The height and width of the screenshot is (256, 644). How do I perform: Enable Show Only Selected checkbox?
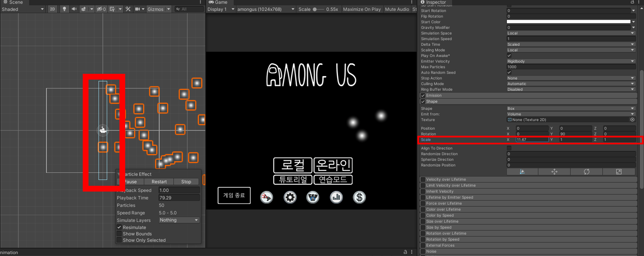119,240
